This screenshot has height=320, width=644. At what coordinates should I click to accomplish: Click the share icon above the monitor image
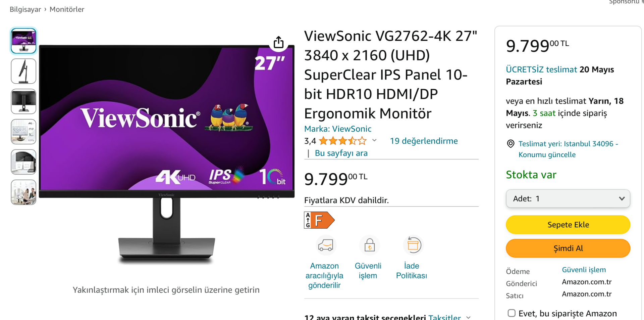pyautogui.click(x=278, y=42)
